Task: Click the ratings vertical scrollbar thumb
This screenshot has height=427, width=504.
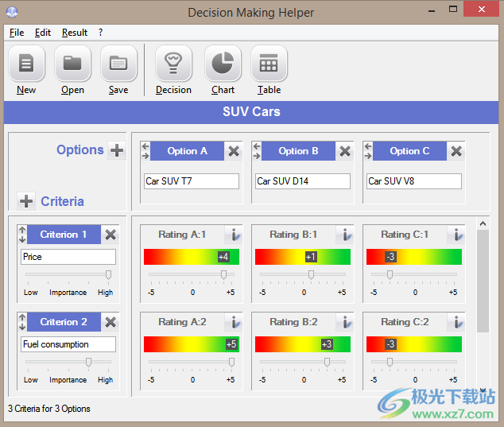Action: (x=483, y=281)
